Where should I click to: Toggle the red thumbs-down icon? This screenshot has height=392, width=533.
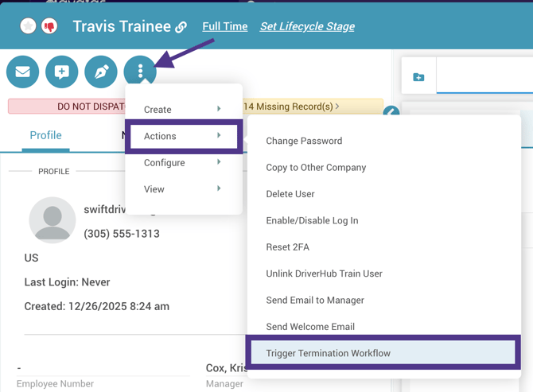click(49, 26)
